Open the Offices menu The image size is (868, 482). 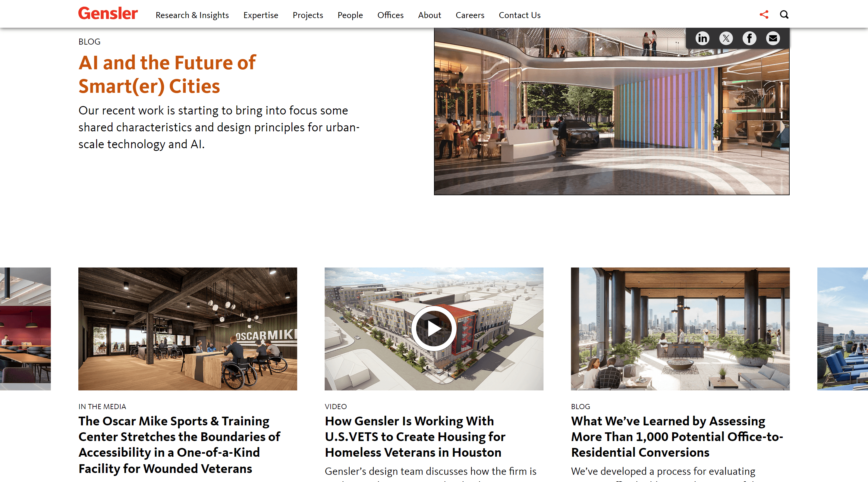pyautogui.click(x=391, y=15)
